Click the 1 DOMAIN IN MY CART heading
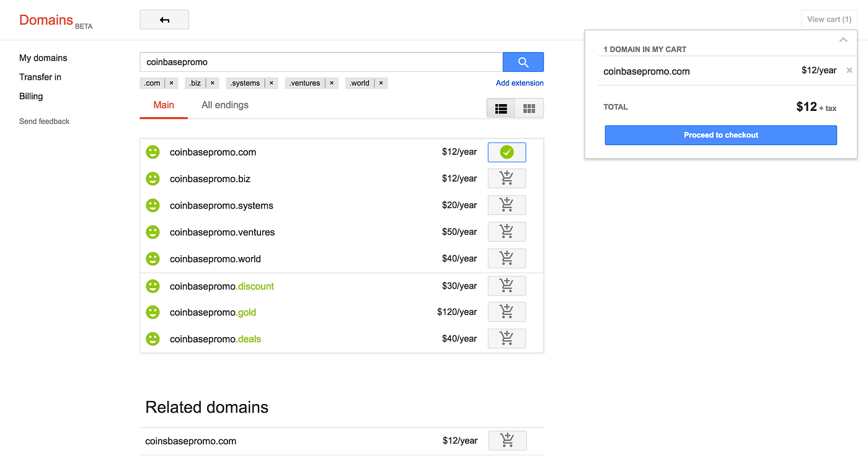 [x=645, y=50]
